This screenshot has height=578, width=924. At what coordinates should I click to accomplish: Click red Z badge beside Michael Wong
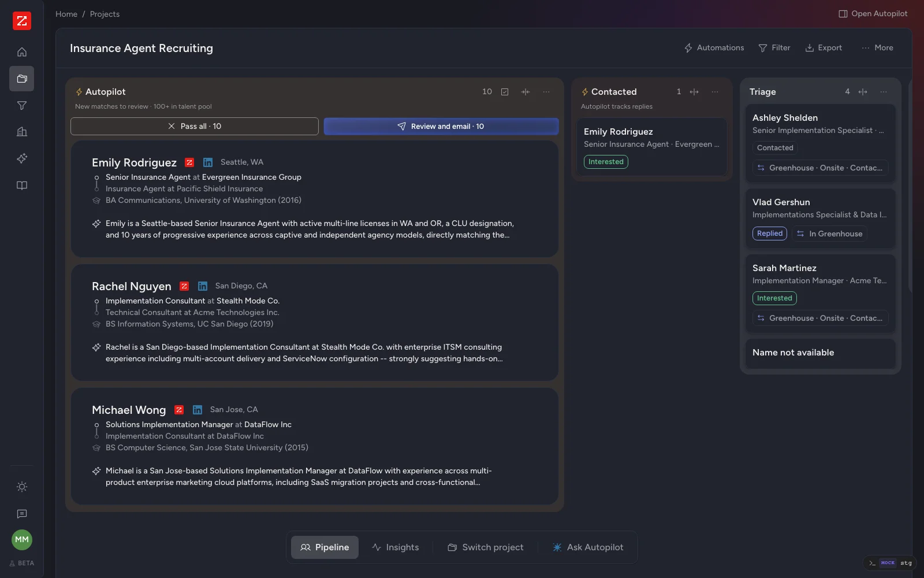[179, 410]
